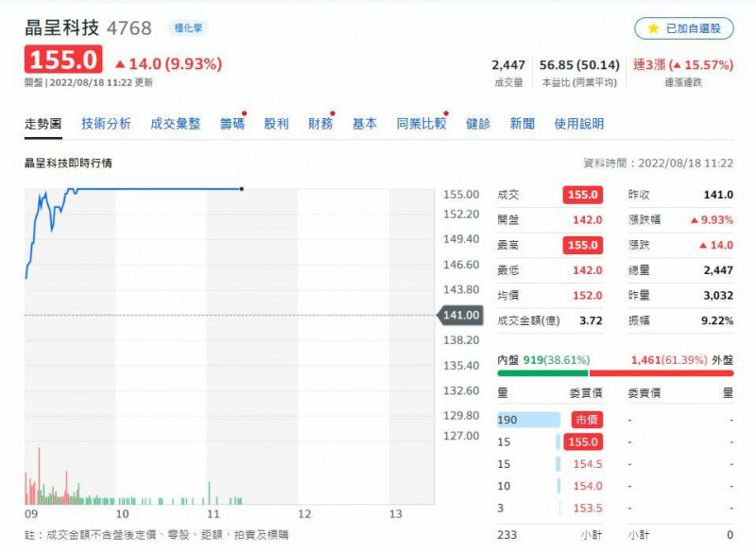Click the 153.5 bid price

587,509
